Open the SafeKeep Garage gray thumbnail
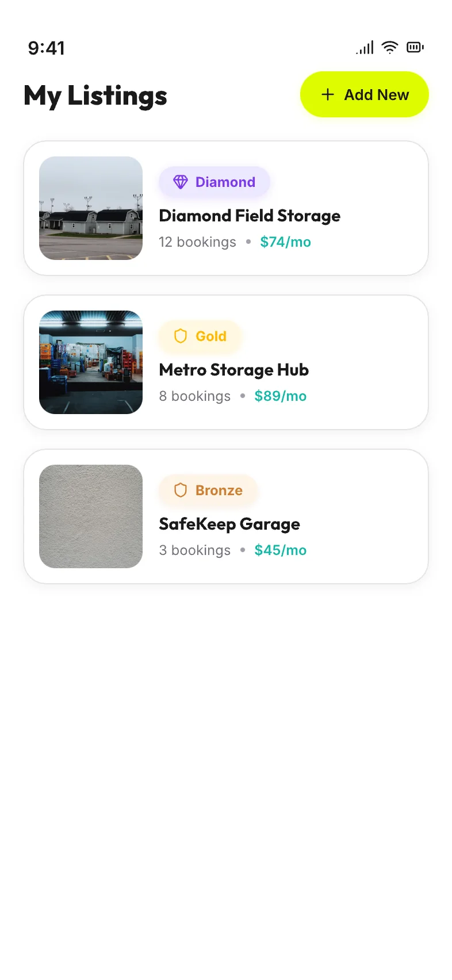 91,516
